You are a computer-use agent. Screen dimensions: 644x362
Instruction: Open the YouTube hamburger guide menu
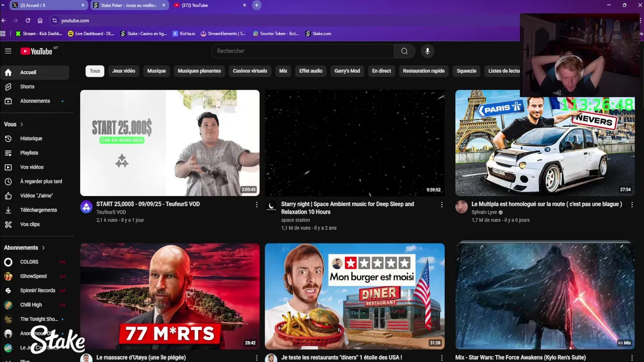(8, 51)
